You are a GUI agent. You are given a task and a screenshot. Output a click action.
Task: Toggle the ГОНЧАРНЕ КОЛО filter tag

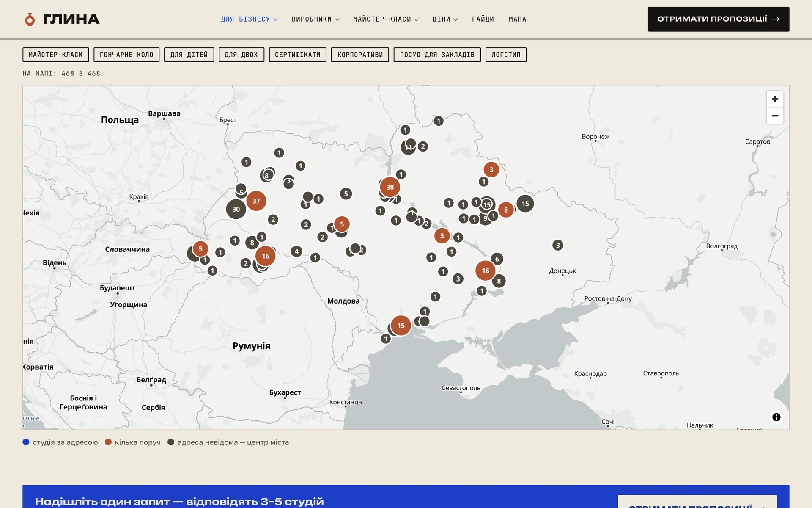pos(126,55)
